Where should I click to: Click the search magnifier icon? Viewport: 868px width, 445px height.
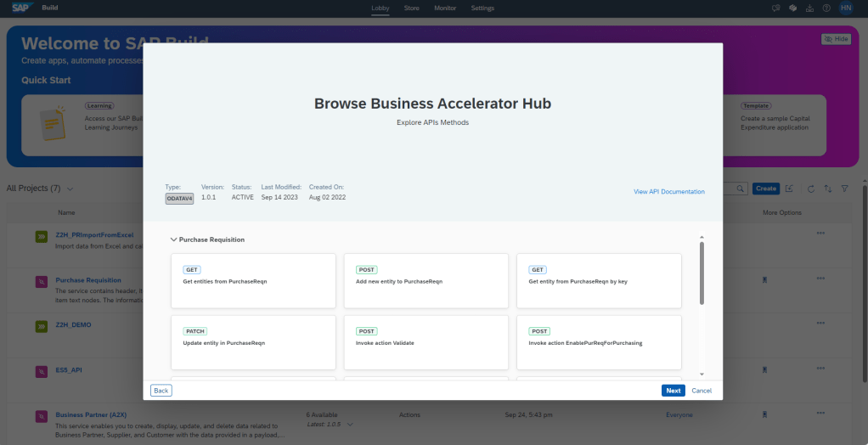[740, 189]
